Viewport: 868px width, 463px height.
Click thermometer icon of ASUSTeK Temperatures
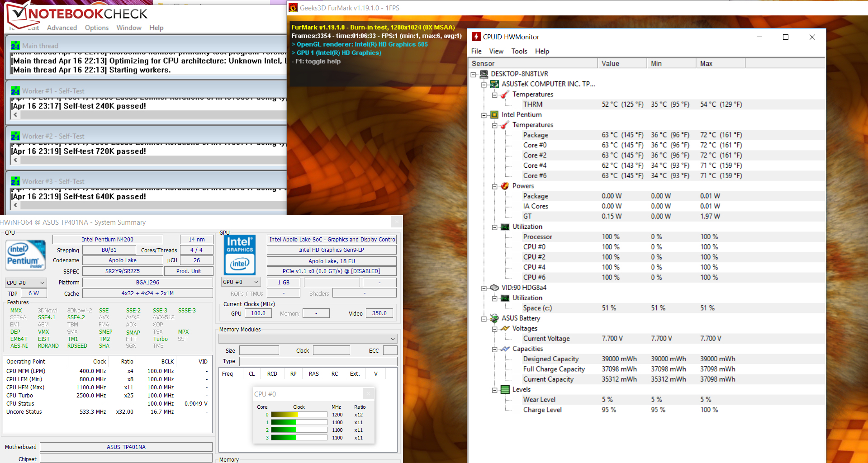tap(505, 94)
